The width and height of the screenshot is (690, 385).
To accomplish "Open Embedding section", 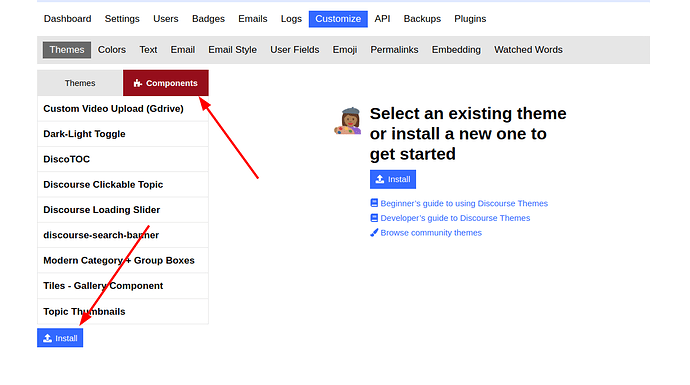I will pos(456,50).
